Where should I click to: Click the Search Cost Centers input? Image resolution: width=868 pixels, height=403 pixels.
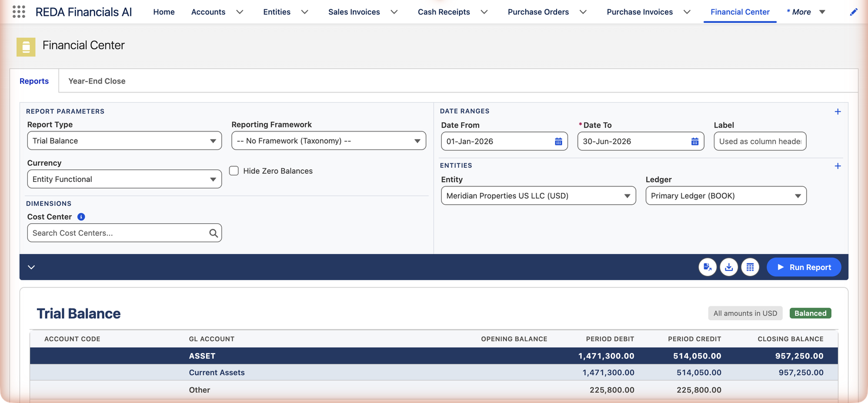pos(124,233)
